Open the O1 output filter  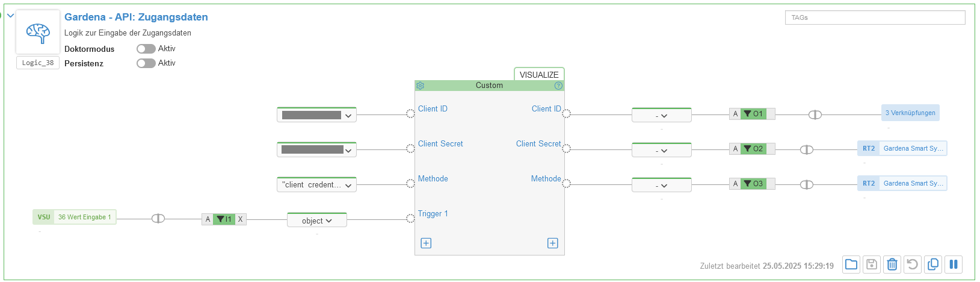(753, 114)
